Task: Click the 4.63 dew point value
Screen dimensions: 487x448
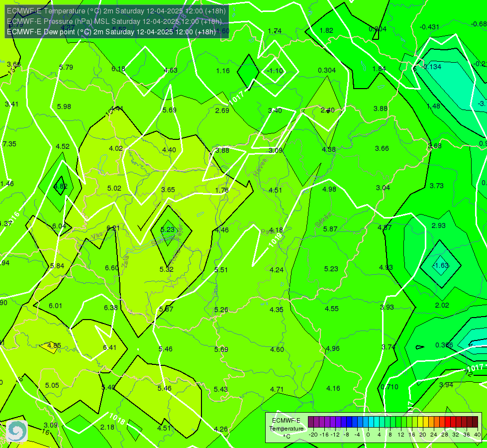Action: point(171,70)
